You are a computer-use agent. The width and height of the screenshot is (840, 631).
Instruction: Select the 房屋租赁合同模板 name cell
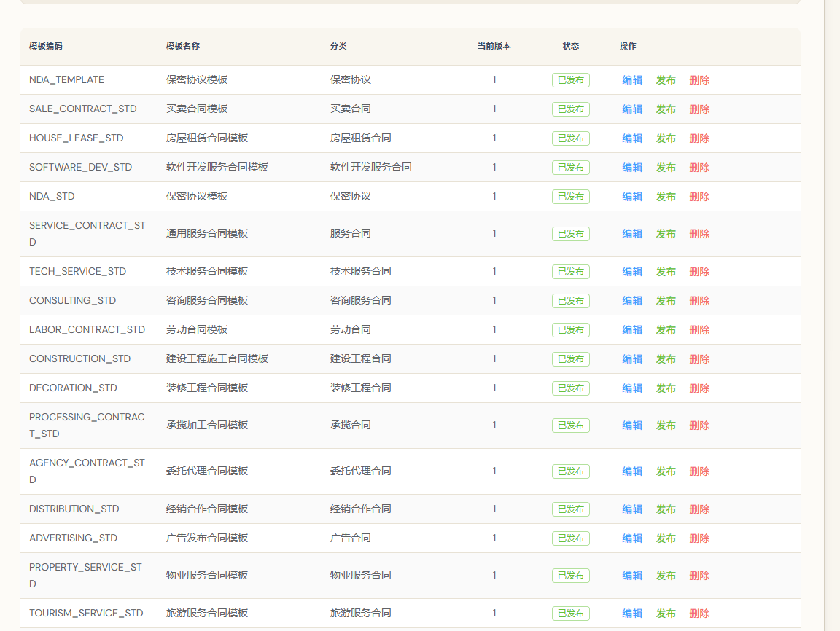[x=207, y=138]
